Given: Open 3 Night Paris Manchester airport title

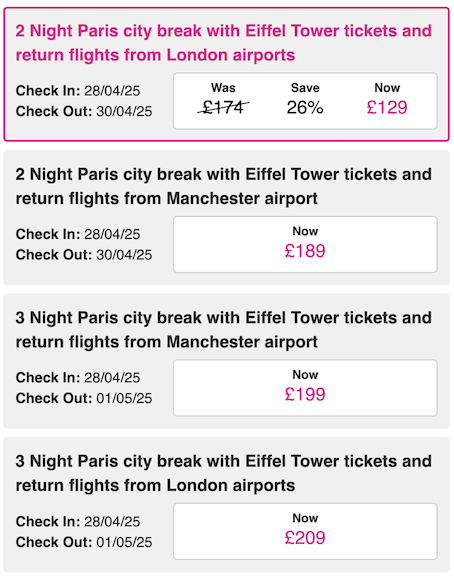Looking at the screenshot, I should [x=223, y=330].
